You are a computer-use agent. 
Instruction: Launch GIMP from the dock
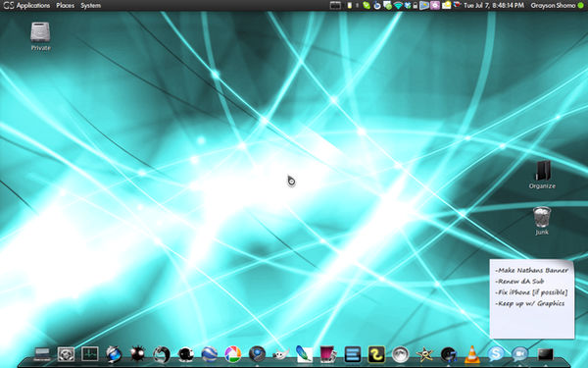tap(281, 354)
